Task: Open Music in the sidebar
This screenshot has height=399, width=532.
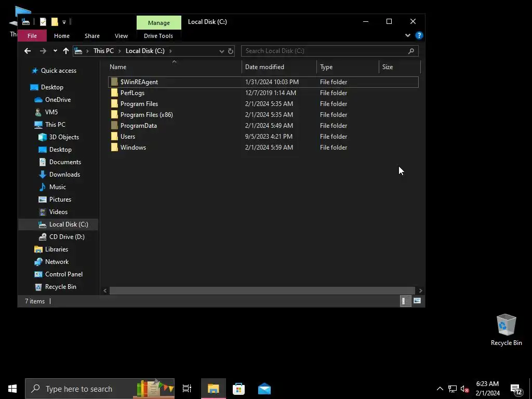Action: (x=57, y=187)
